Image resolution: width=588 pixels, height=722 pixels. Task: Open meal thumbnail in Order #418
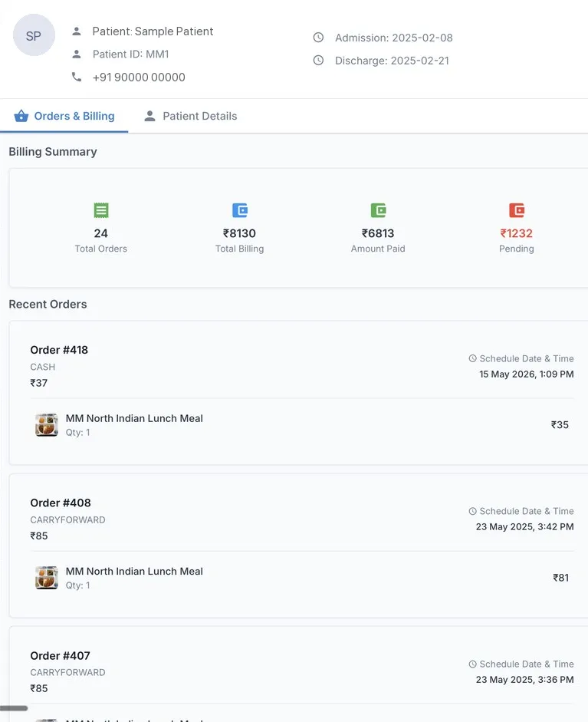point(47,424)
